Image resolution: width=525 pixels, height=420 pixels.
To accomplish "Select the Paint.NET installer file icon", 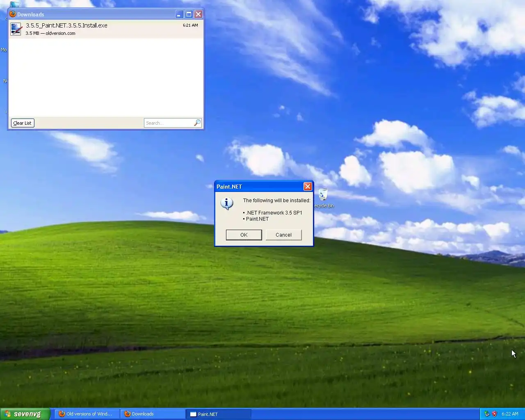I will [x=16, y=29].
